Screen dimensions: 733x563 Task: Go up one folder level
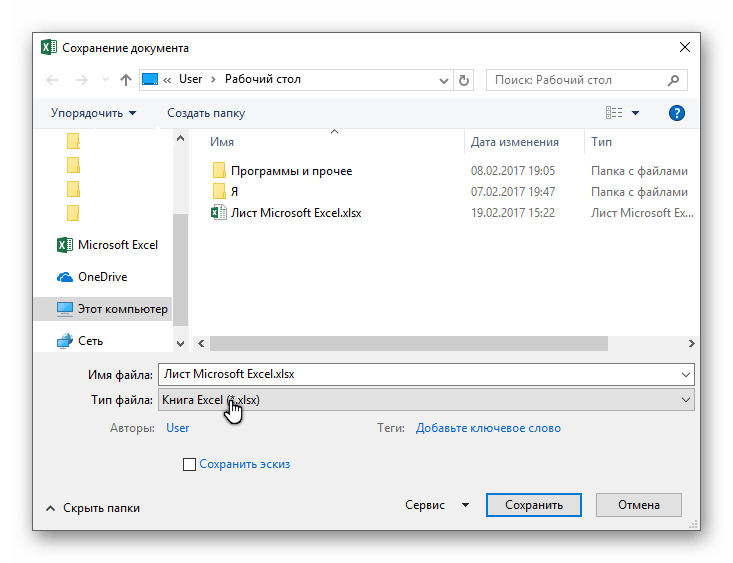tap(125, 80)
